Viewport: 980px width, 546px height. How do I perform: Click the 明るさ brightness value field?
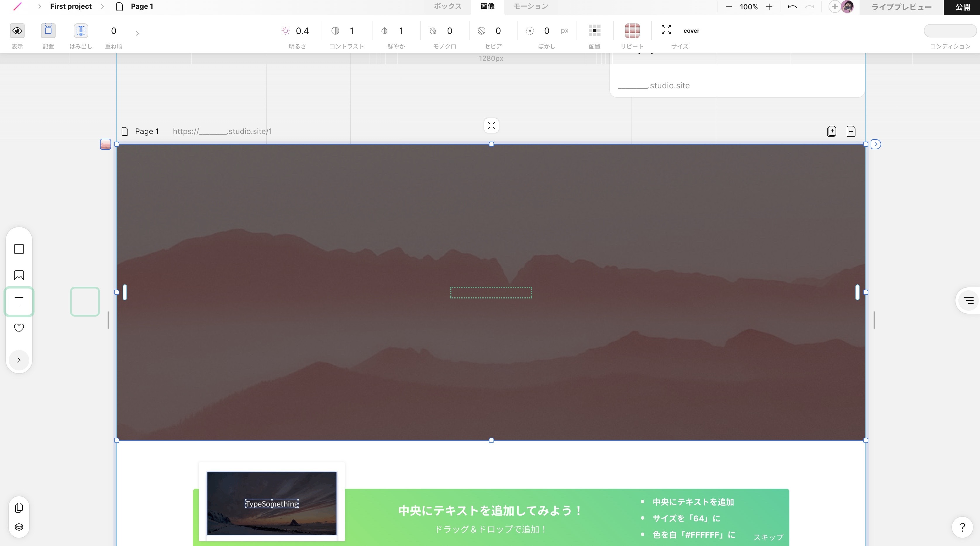point(302,31)
